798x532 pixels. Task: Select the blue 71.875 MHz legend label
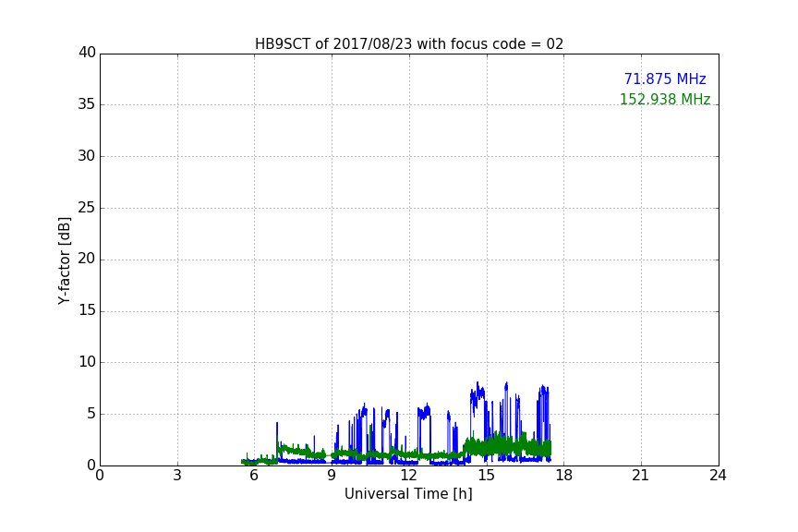665,79
